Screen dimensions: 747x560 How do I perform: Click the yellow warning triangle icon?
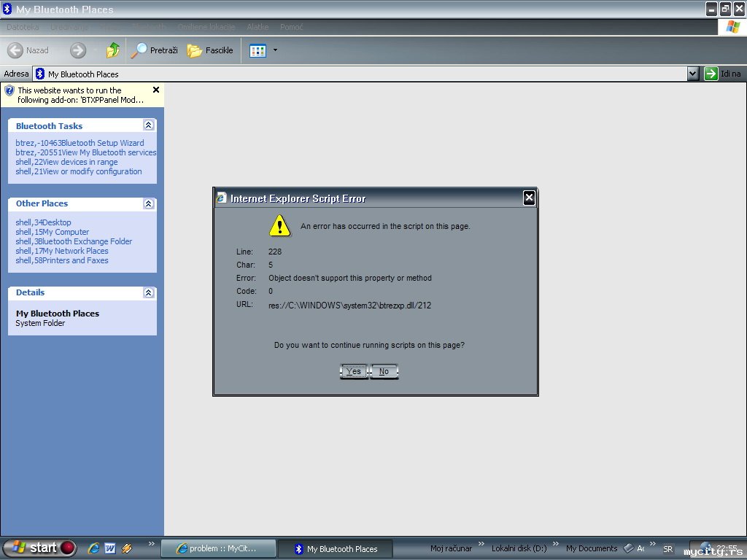tap(279, 225)
